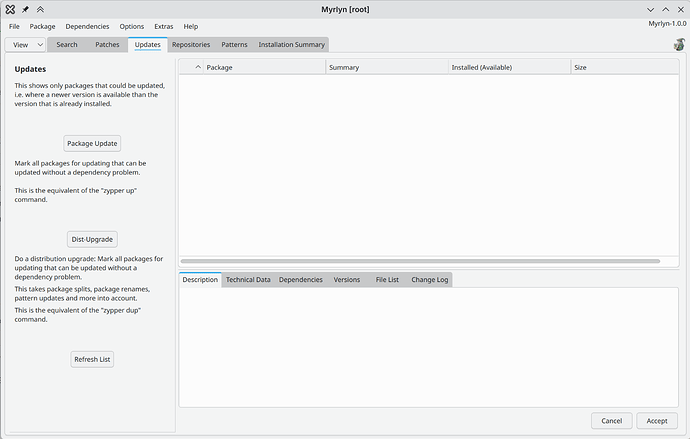Switch to the Repositories tab
Image resolution: width=690 pixels, height=439 pixels.
coord(190,45)
